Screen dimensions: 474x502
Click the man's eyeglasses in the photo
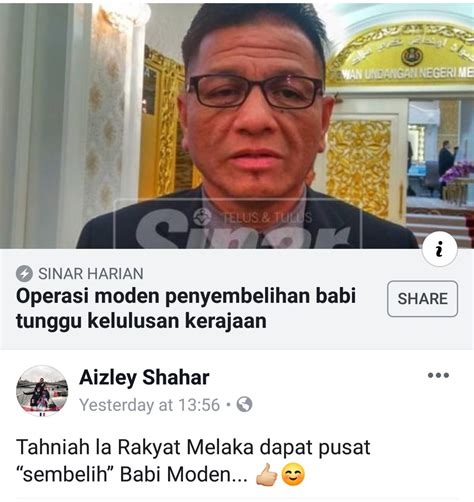point(255,92)
